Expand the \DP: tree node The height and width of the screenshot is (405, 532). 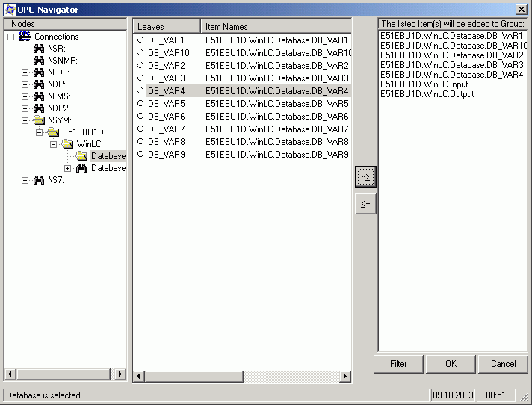click(25, 84)
